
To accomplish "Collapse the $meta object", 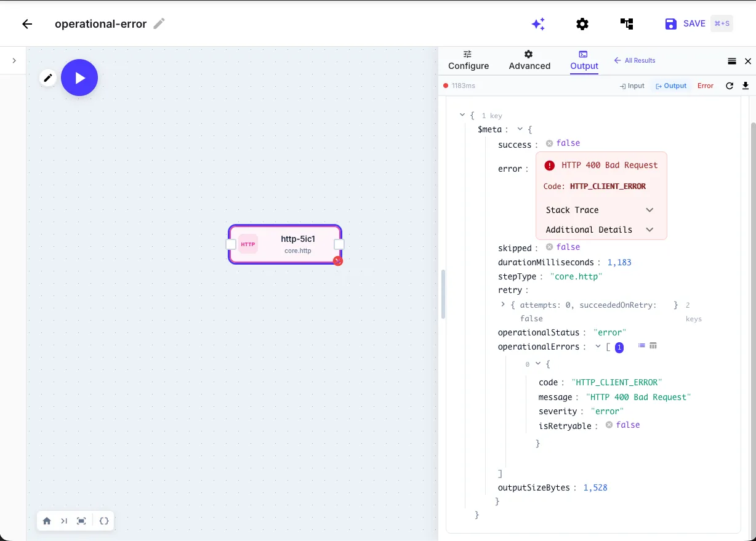I will tap(520, 129).
